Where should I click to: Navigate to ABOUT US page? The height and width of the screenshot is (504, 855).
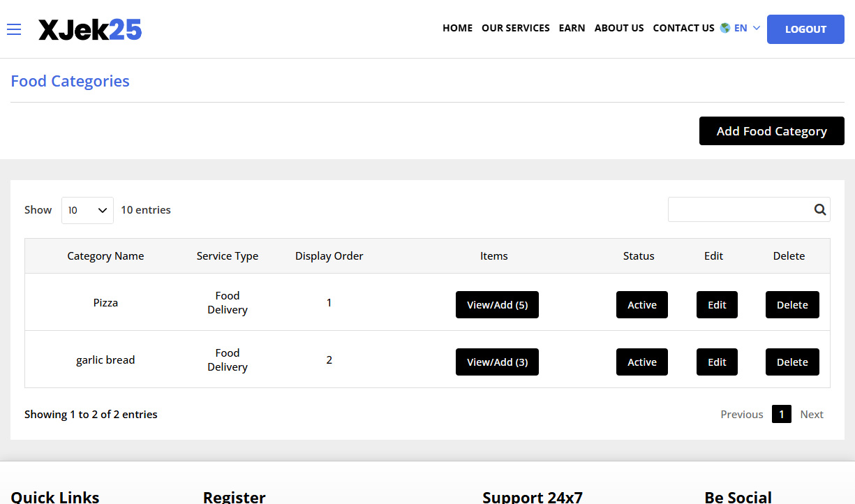click(618, 28)
